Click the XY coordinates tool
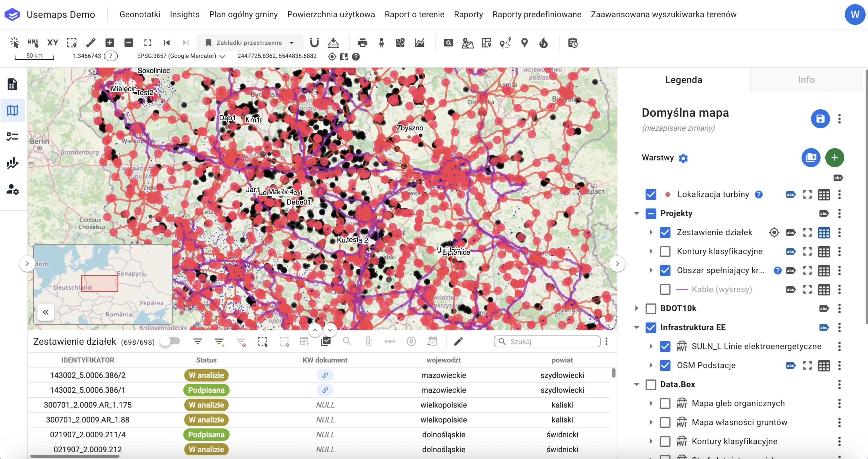 point(53,43)
